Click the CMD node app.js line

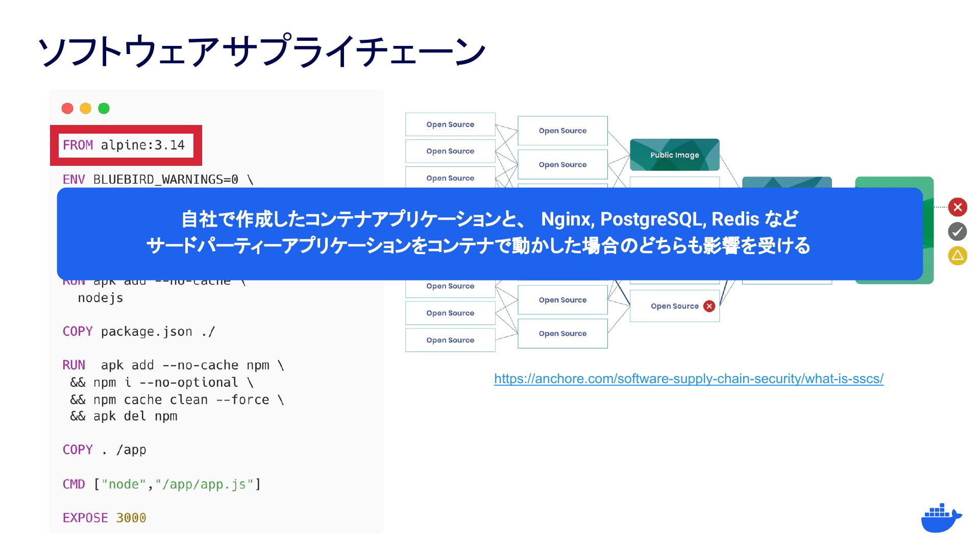[x=162, y=484]
